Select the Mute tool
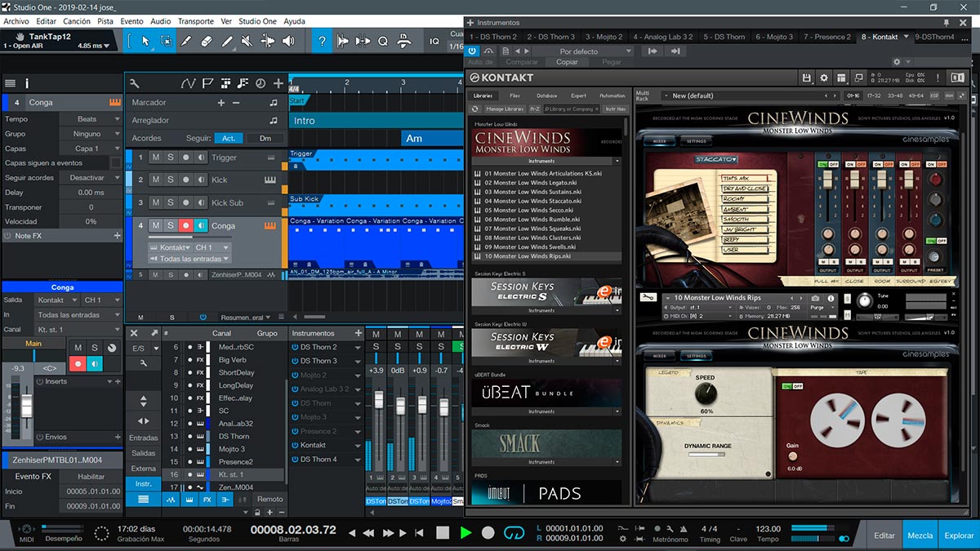This screenshot has height=551, width=980. (247, 41)
